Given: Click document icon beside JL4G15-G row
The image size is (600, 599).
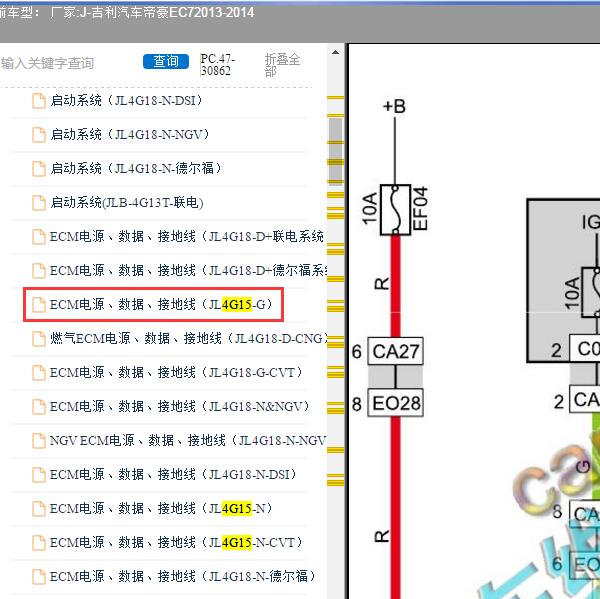Looking at the screenshot, I should coord(39,305).
